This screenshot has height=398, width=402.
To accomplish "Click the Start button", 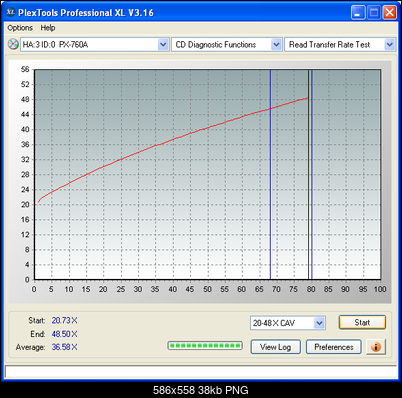I will point(362,322).
